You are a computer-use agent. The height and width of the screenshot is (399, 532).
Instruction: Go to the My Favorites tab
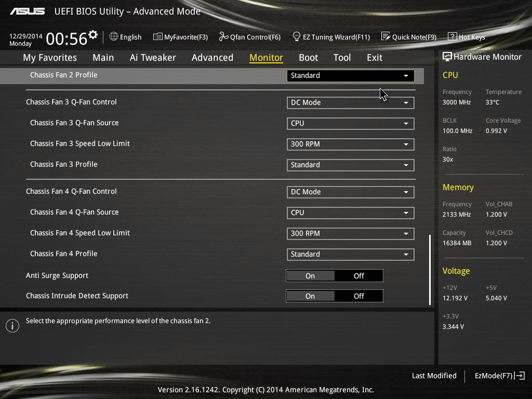50,58
